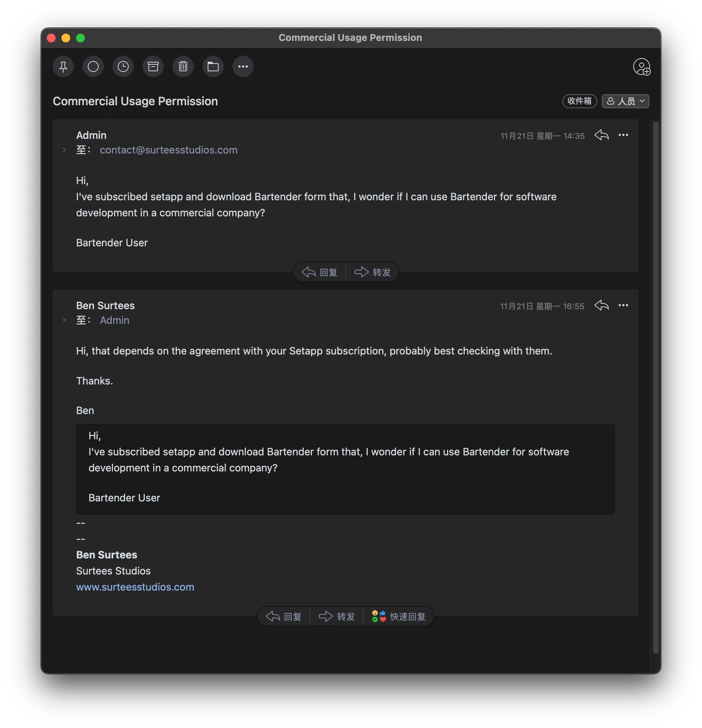
Task: Expand recipient details of Admin's message
Action: [64, 150]
